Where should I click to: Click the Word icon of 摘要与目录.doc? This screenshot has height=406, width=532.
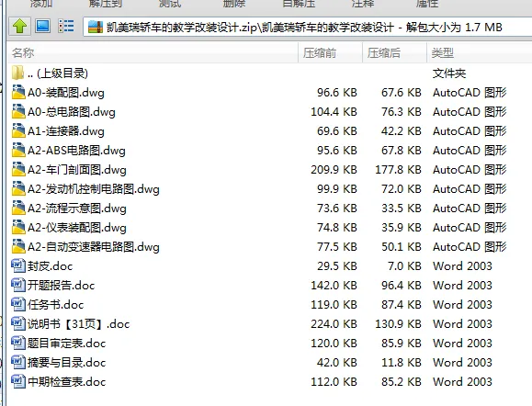18,362
